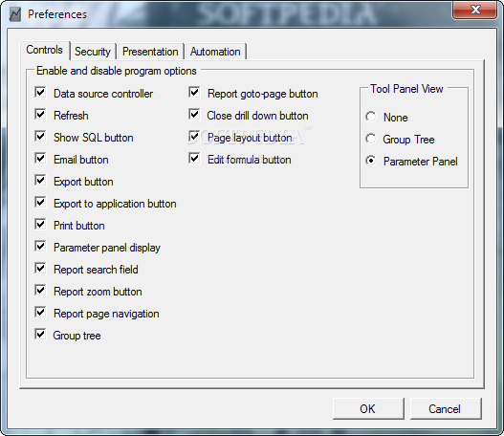Image resolution: width=504 pixels, height=436 pixels.
Task: Click Cancel to discard changes
Action: click(446, 408)
